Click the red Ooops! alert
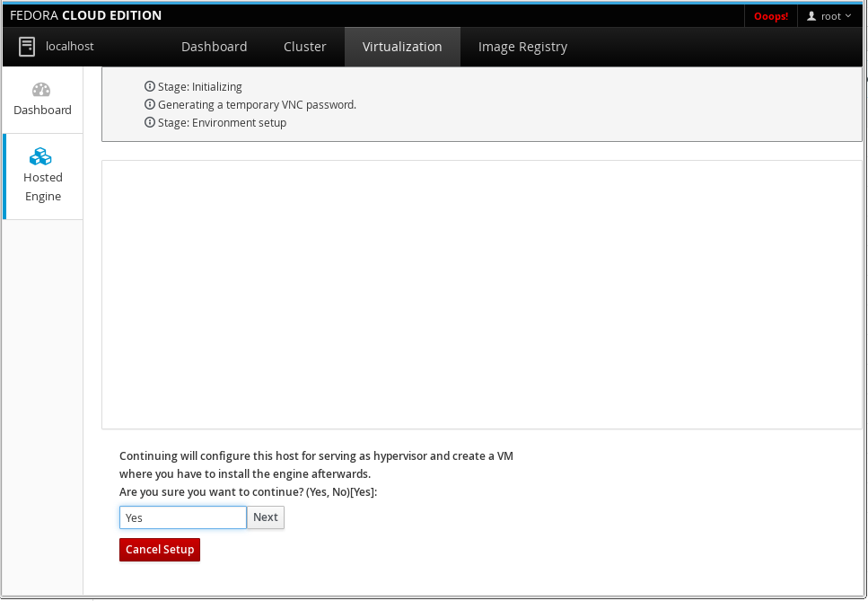The image size is (868, 601). 771,16
